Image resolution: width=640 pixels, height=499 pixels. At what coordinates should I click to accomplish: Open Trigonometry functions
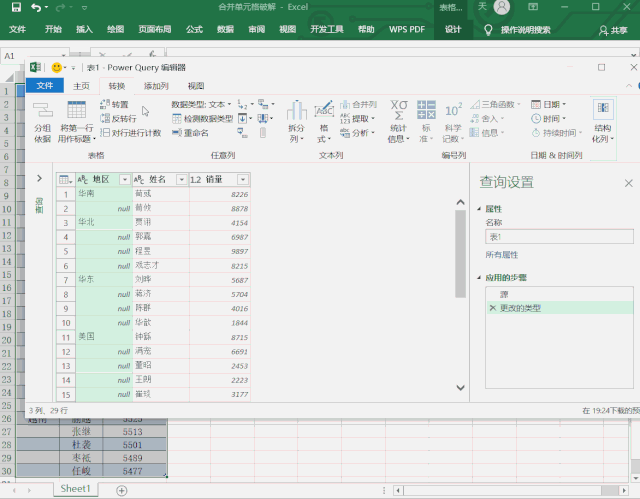(495, 104)
